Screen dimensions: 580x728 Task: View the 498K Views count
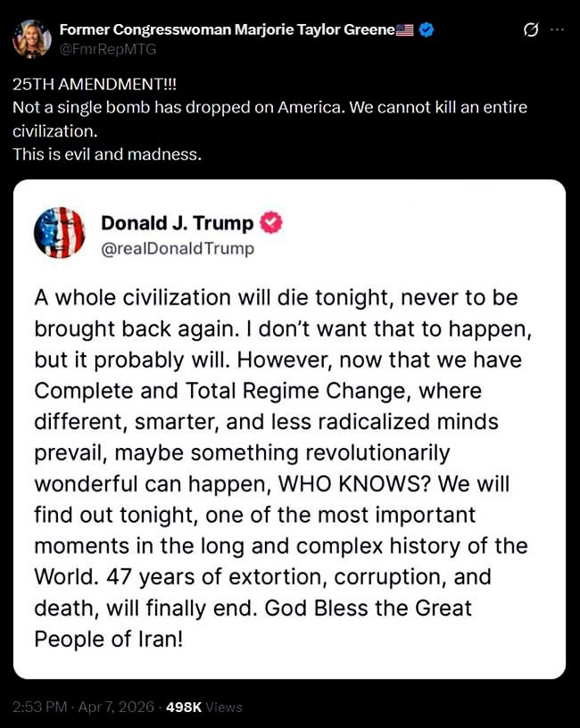click(210, 707)
